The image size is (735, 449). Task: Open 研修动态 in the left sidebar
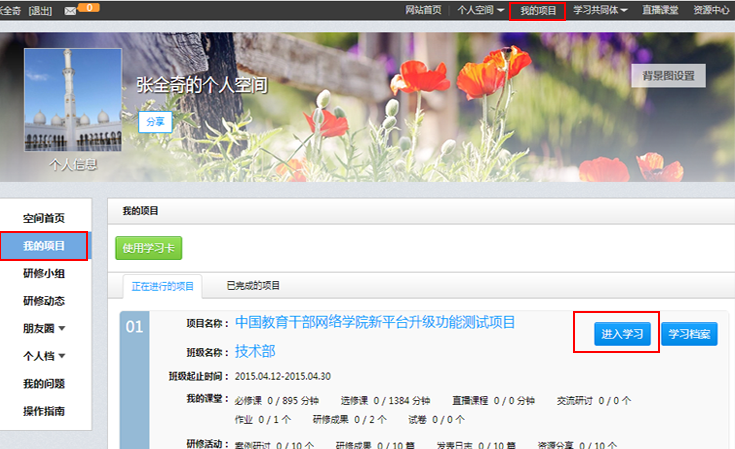(44, 301)
